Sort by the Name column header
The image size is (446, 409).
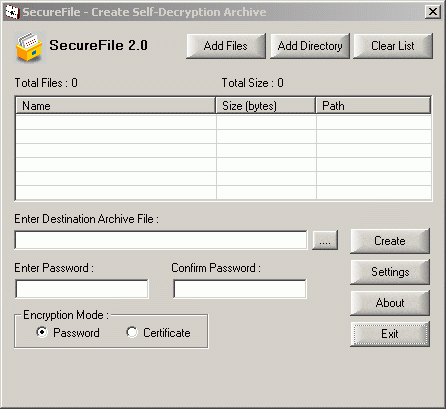(115, 106)
